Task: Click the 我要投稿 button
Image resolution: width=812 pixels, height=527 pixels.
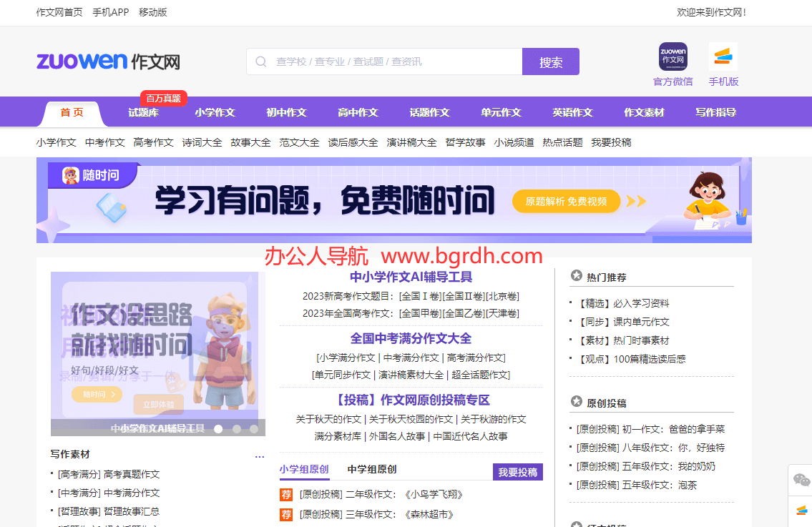Action: 519,473
